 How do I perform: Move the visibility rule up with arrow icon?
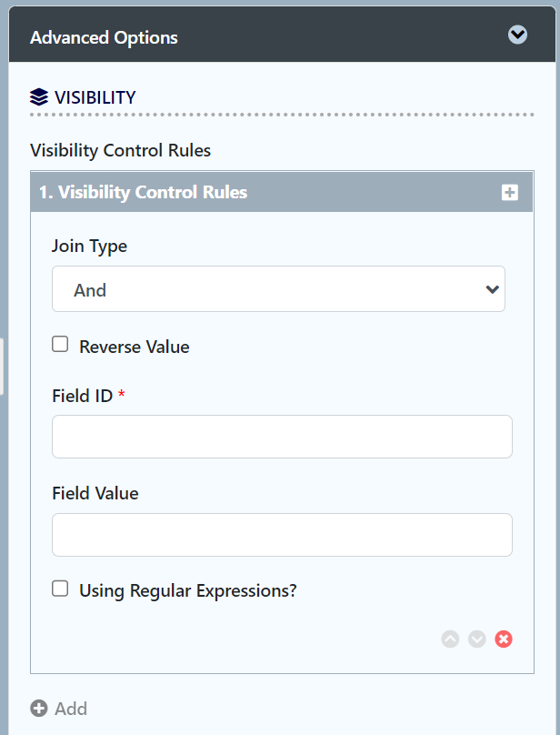(x=450, y=639)
